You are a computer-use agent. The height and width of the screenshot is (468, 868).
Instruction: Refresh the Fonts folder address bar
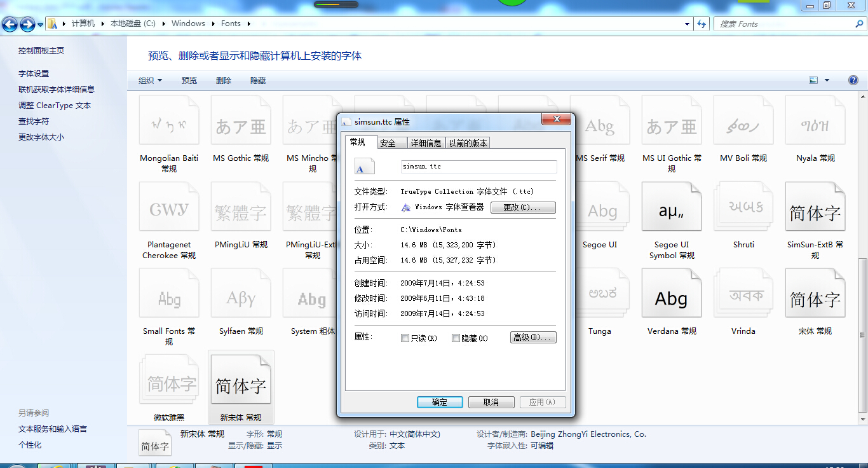point(702,24)
